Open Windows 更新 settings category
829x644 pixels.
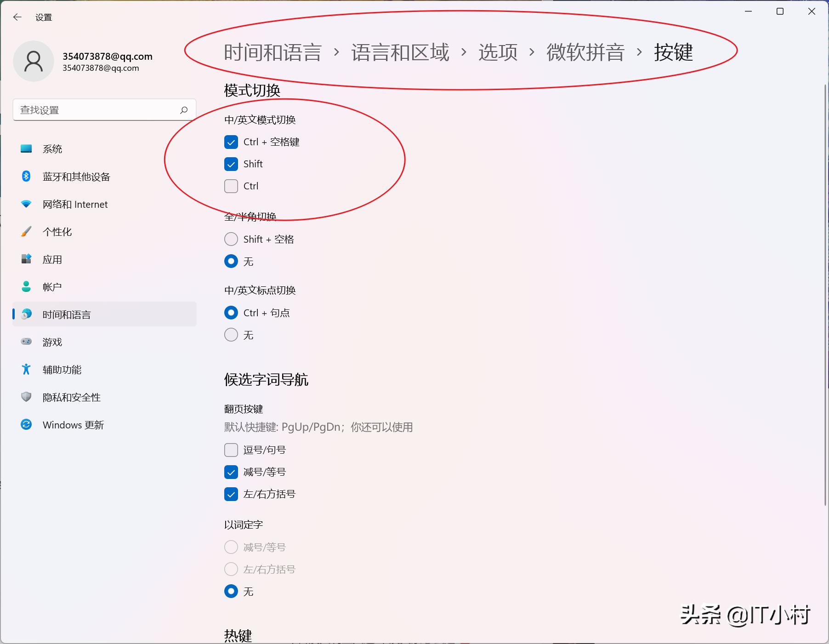click(x=104, y=424)
